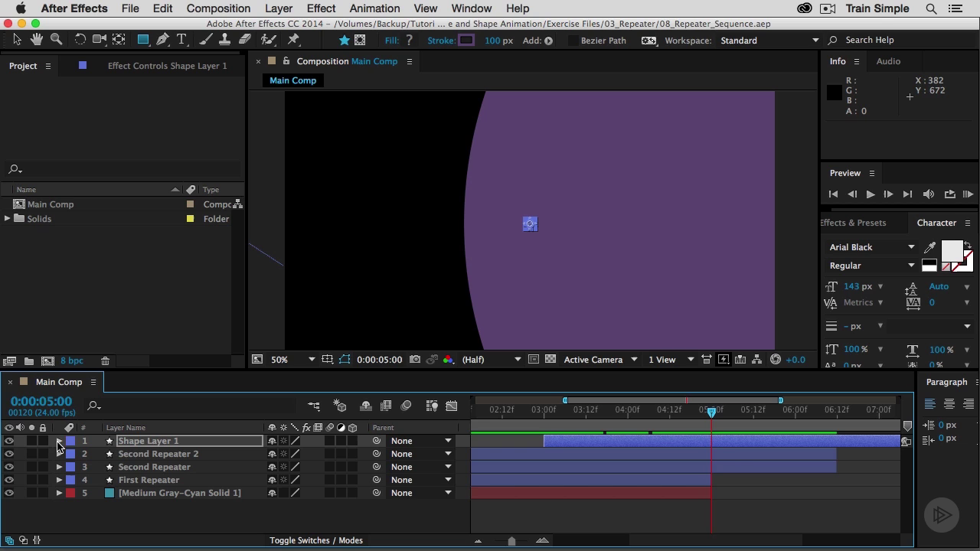
Task: Toggle shy switch for Shape Layer 1
Action: [x=272, y=441]
